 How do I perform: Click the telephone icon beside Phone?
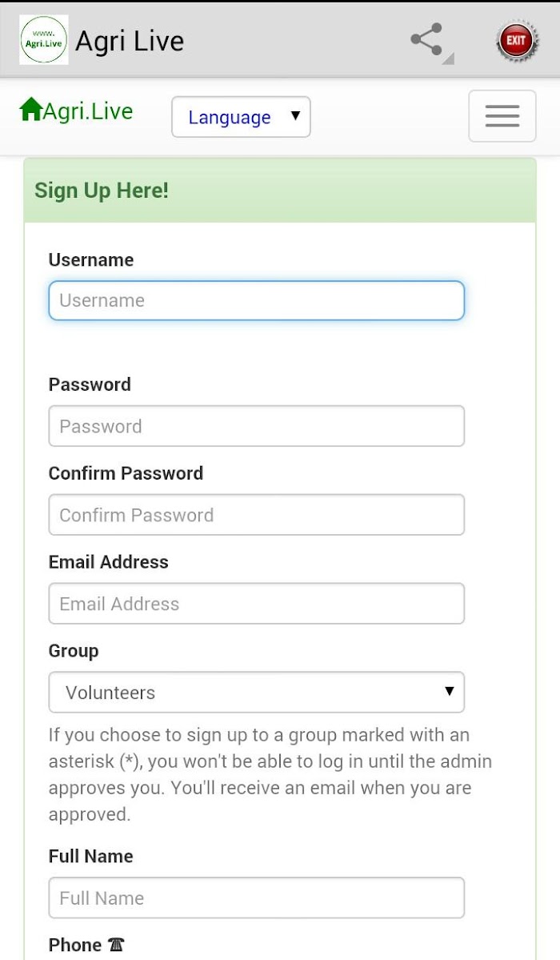116,945
